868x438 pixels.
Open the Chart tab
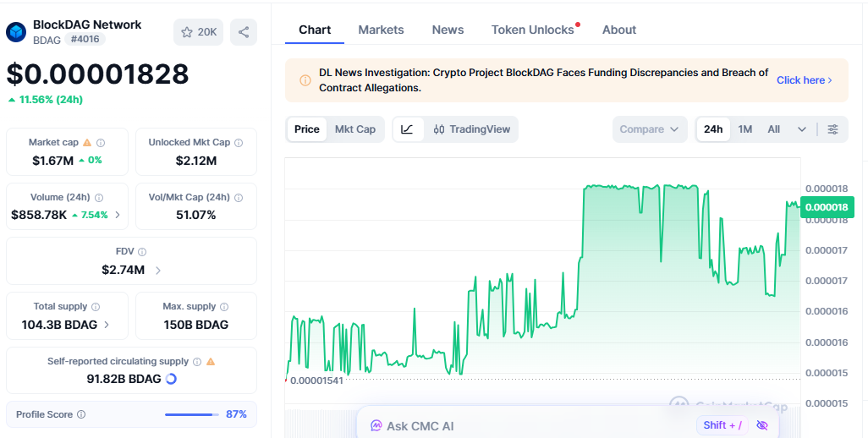pos(315,30)
